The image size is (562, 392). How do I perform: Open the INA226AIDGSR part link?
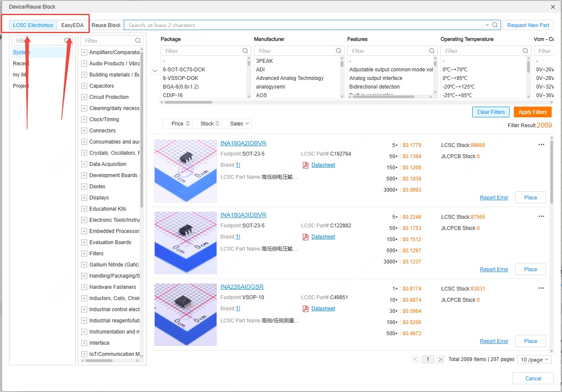tap(242, 287)
